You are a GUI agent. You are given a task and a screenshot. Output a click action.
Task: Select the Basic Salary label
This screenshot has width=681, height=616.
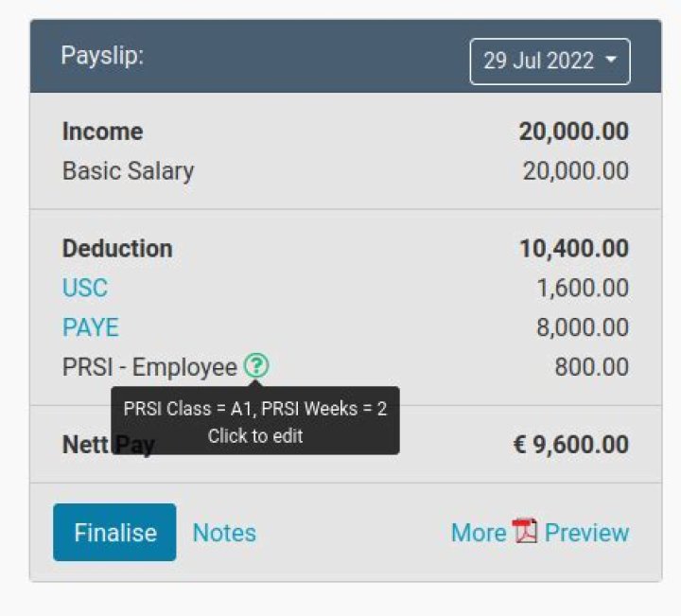(128, 171)
